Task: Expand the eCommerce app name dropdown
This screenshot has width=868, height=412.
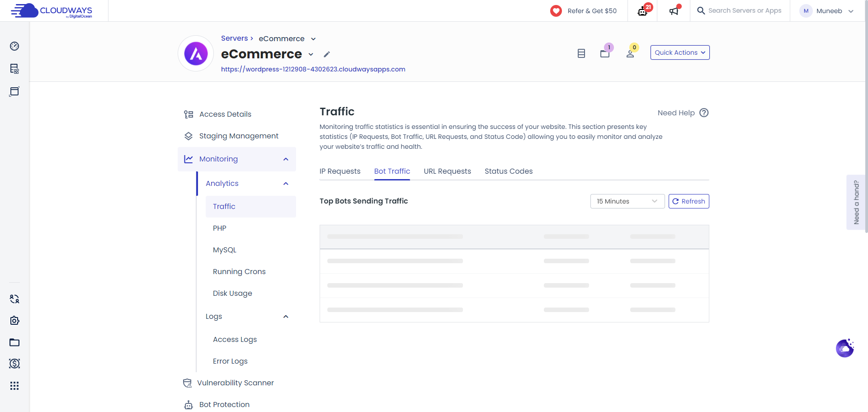Action: (x=311, y=55)
